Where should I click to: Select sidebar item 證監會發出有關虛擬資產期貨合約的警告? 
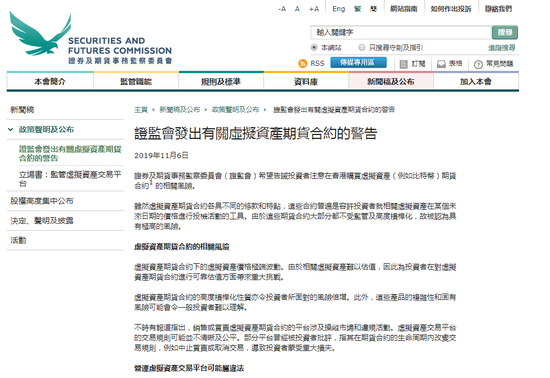pyautogui.click(x=70, y=154)
